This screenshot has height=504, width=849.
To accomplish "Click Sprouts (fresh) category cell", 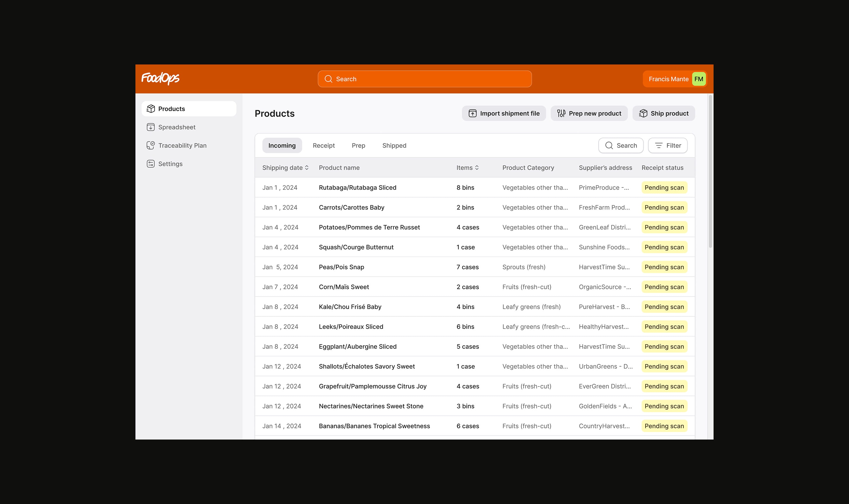I will [524, 267].
